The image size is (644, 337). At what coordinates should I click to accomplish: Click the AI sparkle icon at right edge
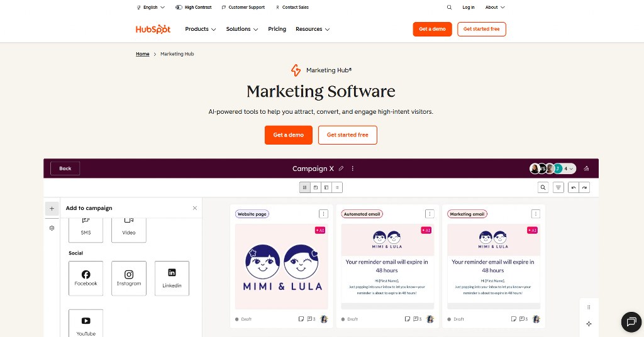[589, 324]
